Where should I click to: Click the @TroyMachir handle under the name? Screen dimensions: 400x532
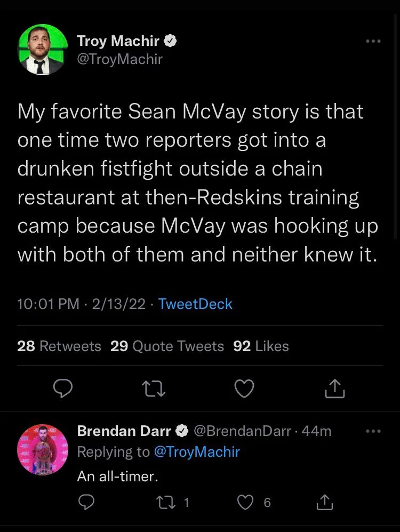[x=119, y=59]
